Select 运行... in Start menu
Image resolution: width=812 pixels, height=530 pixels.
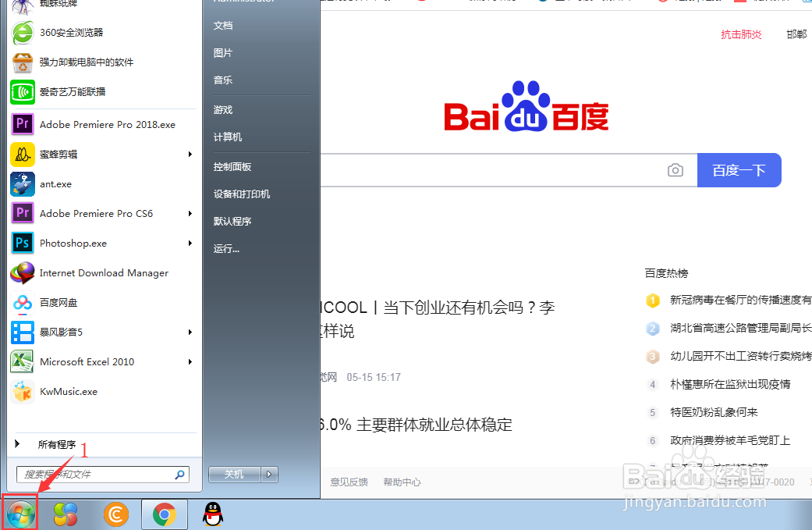[x=226, y=249]
